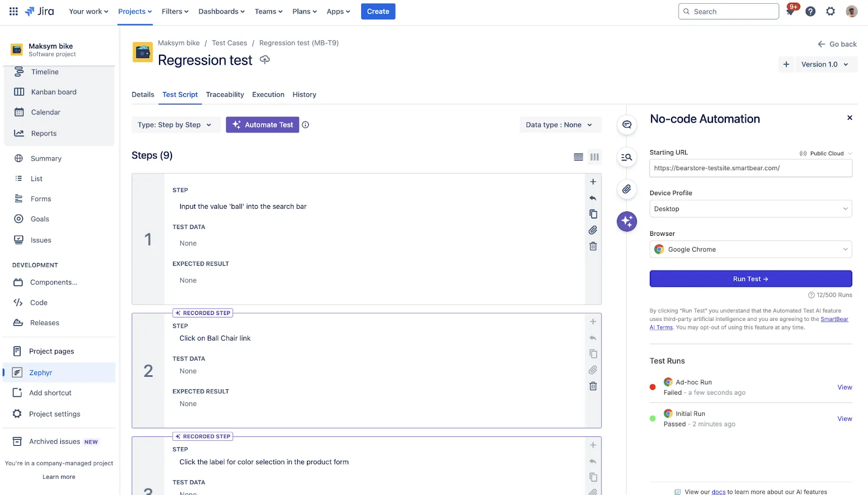Click the Run Test button
868x495 pixels.
point(750,278)
